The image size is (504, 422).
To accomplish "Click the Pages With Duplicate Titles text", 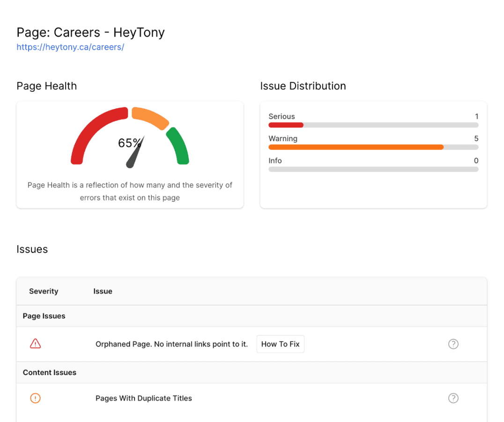I will coord(144,398).
